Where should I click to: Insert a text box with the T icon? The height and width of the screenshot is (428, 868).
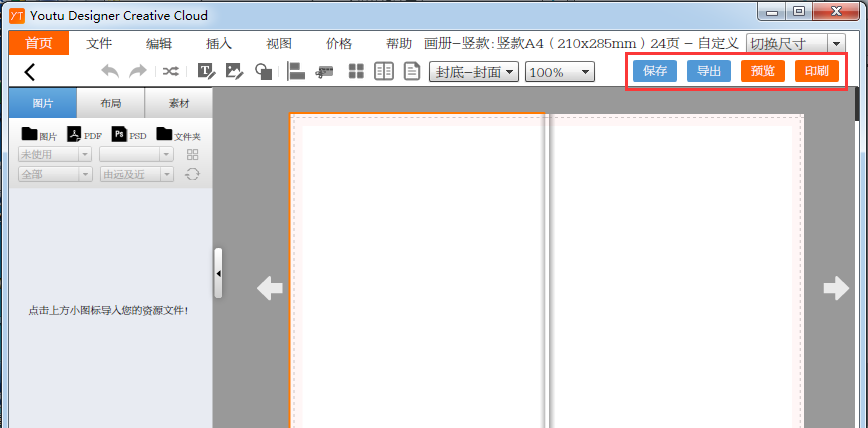(x=206, y=71)
